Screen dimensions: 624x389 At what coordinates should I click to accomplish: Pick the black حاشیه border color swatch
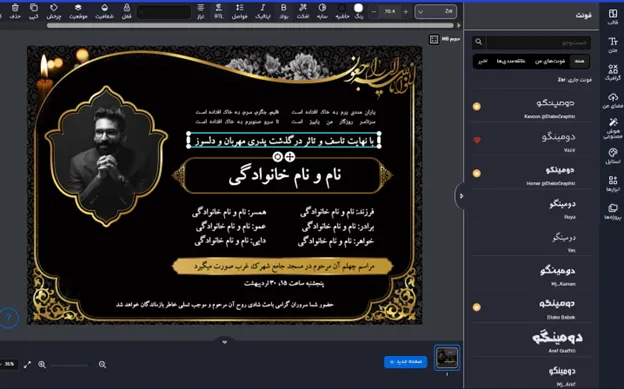coord(342,8)
